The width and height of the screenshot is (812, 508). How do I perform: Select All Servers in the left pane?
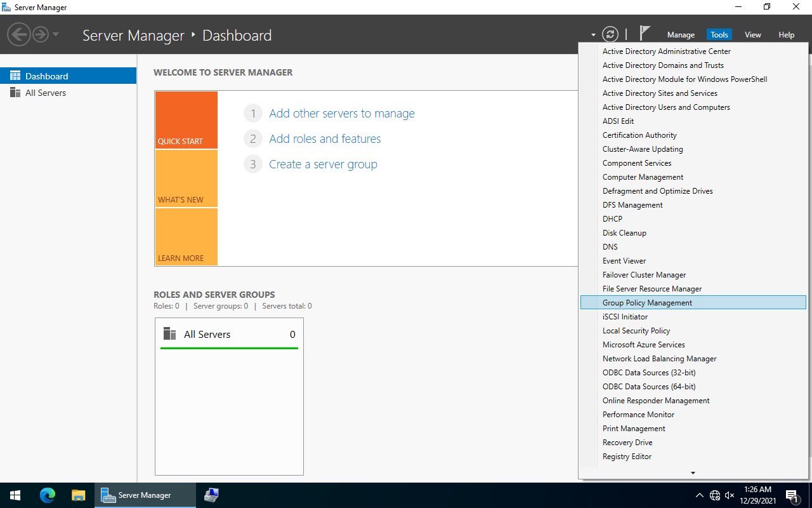tap(45, 92)
